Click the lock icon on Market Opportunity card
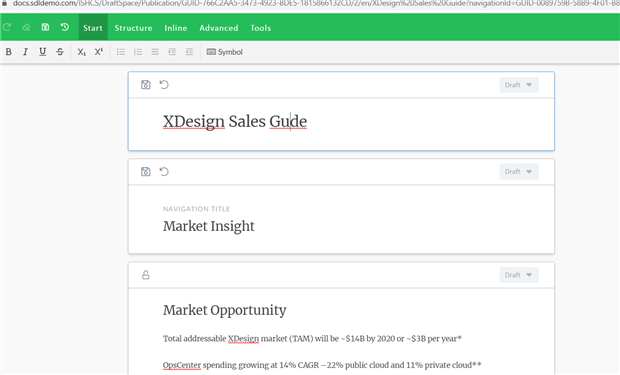This screenshot has height=375, width=620. click(146, 275)
